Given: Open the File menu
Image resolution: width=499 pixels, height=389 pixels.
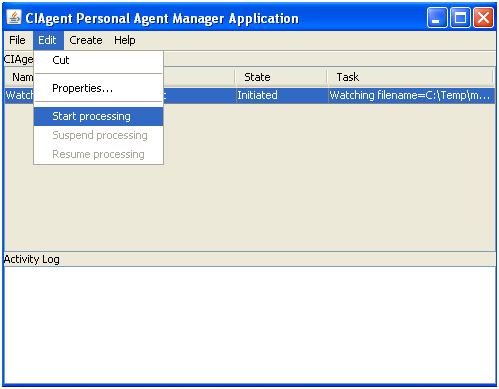Looking at the screenshot, I should point(17,40).
